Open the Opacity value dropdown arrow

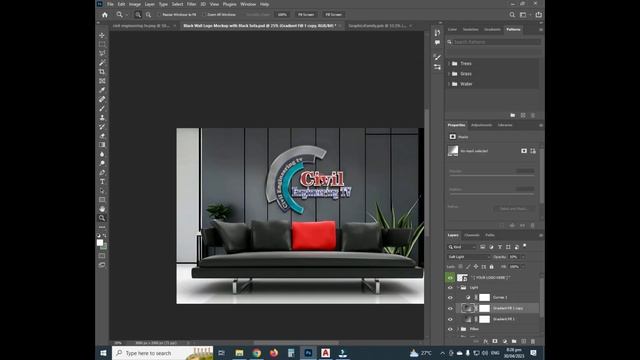tap(524, 257)
